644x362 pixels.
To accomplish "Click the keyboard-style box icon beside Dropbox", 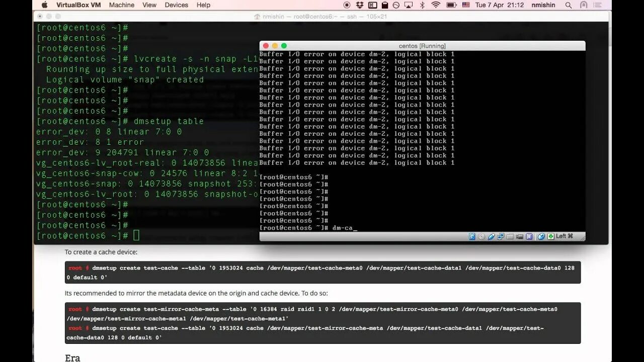I will click(373, 5).
